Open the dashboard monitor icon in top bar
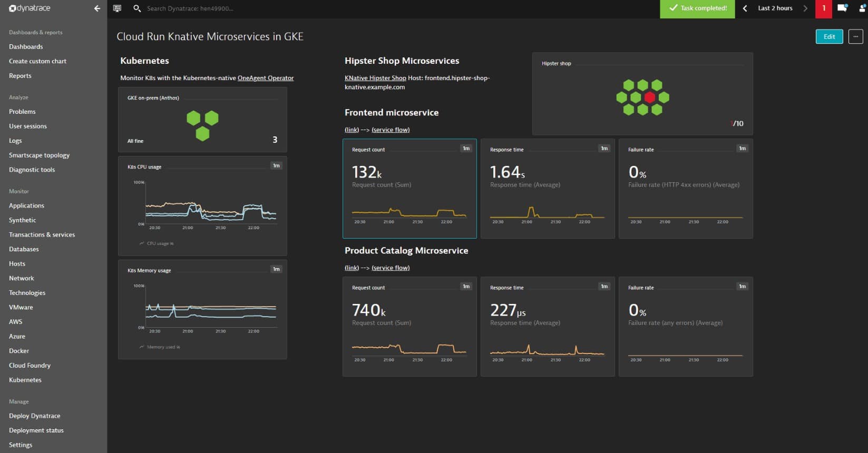The width and height of the screenshot is (868, 453). pyautogui.click(x=117, y=8)
